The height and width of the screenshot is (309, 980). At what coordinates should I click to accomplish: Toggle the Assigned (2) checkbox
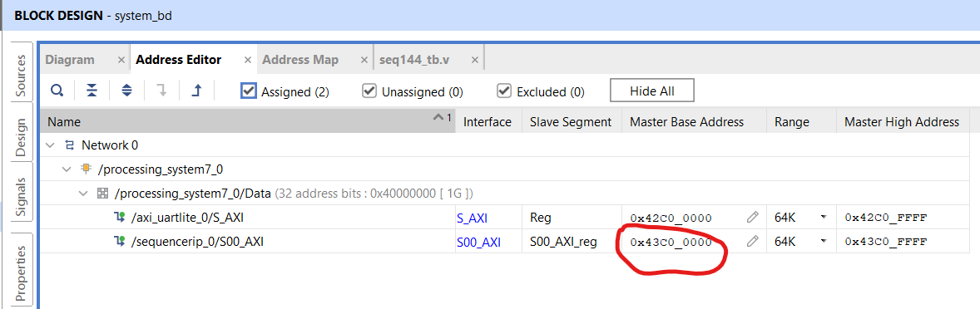pyautogui.click(x=249, y=91)
